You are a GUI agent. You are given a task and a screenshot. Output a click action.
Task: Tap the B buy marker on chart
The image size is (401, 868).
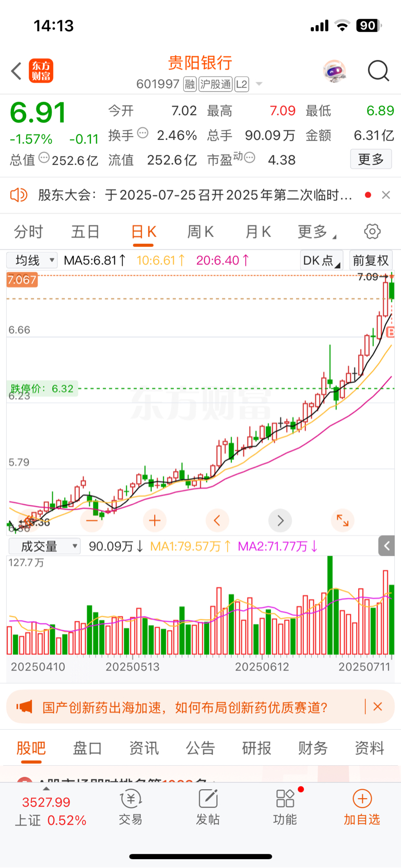click(x=390, y=332)
